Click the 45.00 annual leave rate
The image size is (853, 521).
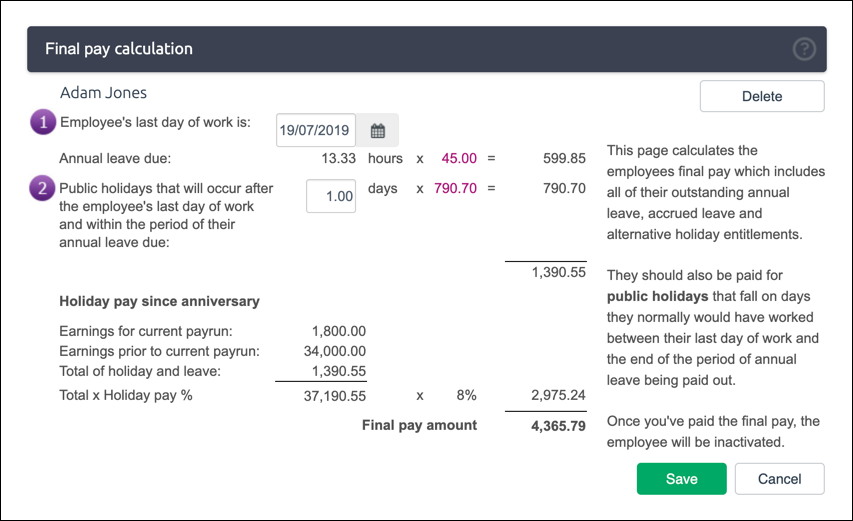click(x=458, y=158)
